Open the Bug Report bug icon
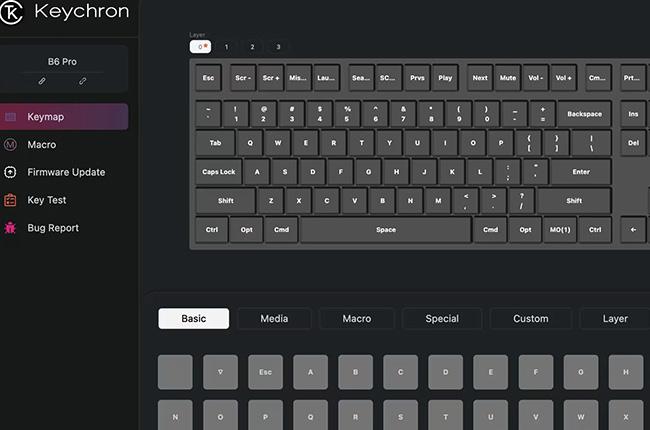 (10, 228)
